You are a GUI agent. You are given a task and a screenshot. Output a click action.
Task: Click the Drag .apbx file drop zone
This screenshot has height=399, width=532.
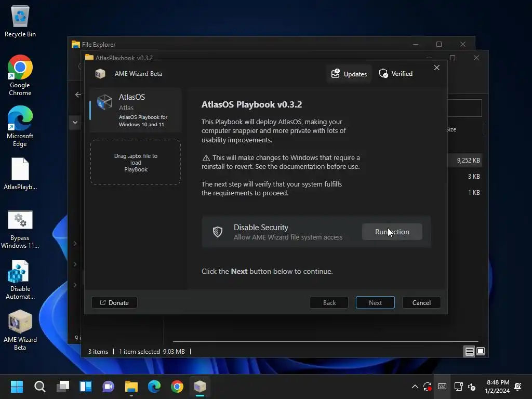click(136, 163)
